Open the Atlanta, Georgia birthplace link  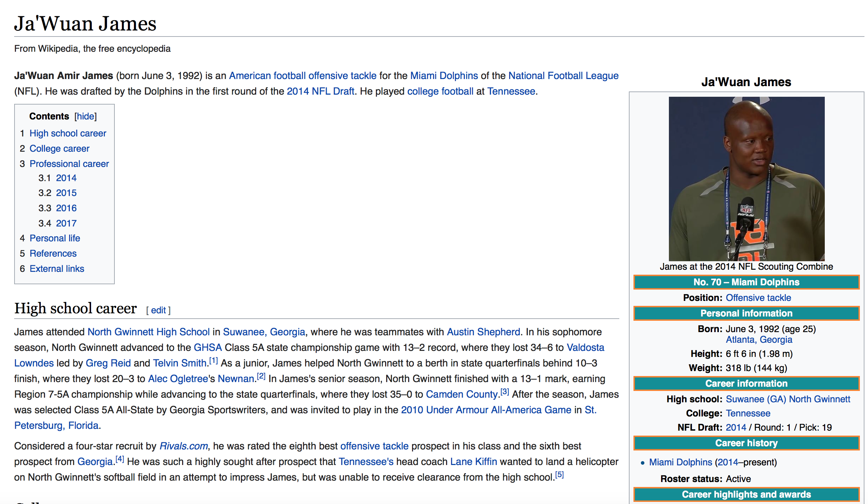759,340
